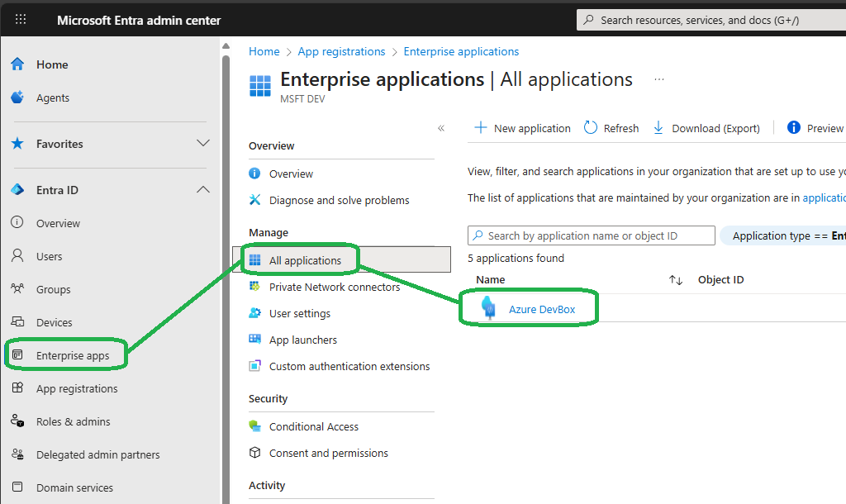Click the Agents icon in sidebar
Image resolution: width=846 pixels, height=504 pixels.
(17, 97)
